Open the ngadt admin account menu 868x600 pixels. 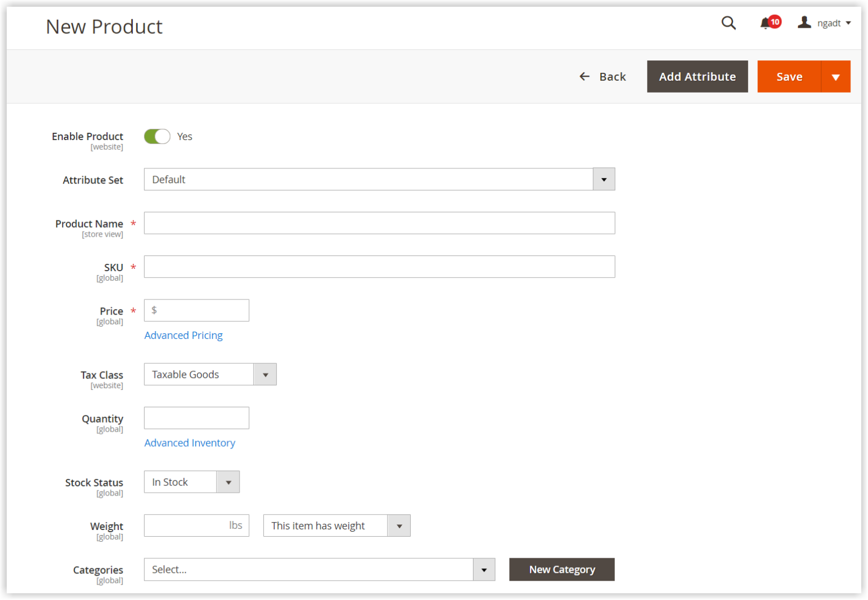coord(824,23)
